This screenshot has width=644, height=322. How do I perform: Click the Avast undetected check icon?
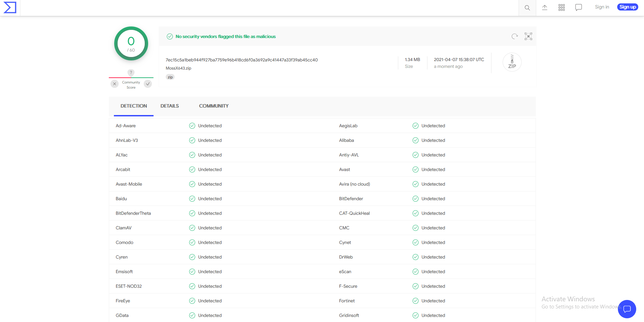pyautogui.click(x=416, y=170)
